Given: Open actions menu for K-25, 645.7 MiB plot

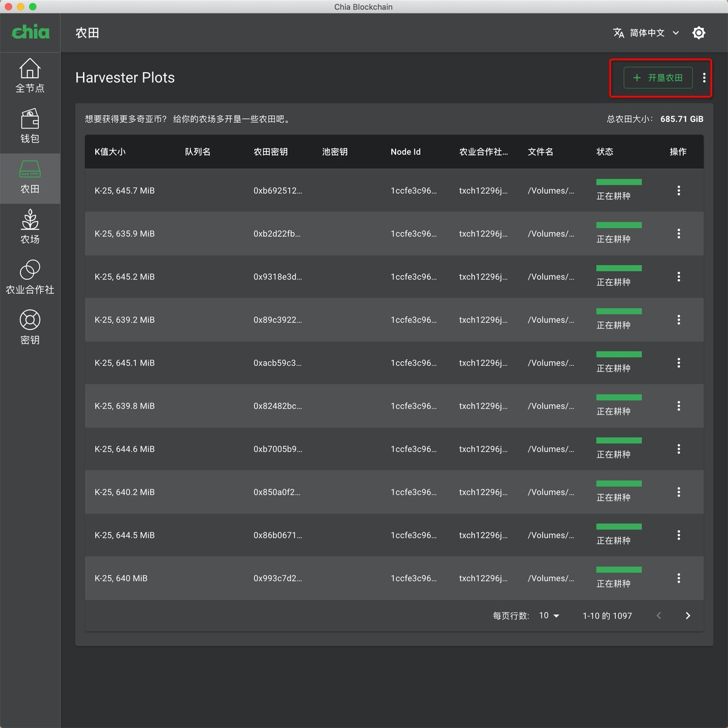Looking at the screenshot, I should tap(678, 190).
